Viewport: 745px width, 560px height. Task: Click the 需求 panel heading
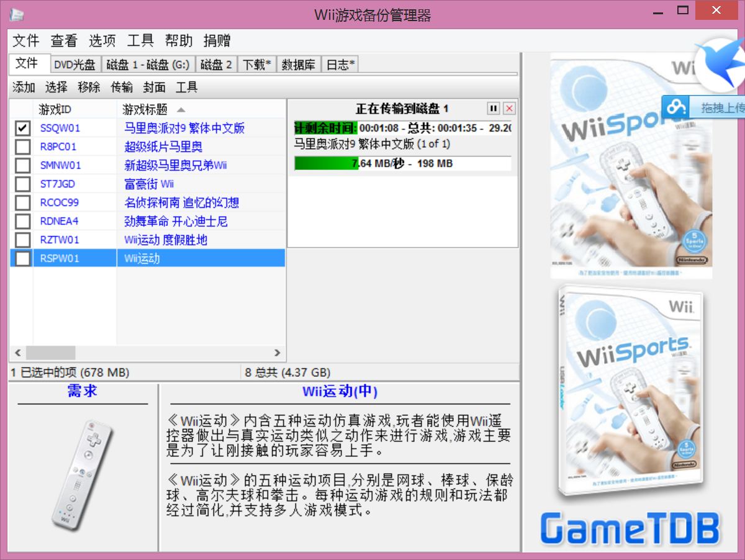click(x=83, y=391)
